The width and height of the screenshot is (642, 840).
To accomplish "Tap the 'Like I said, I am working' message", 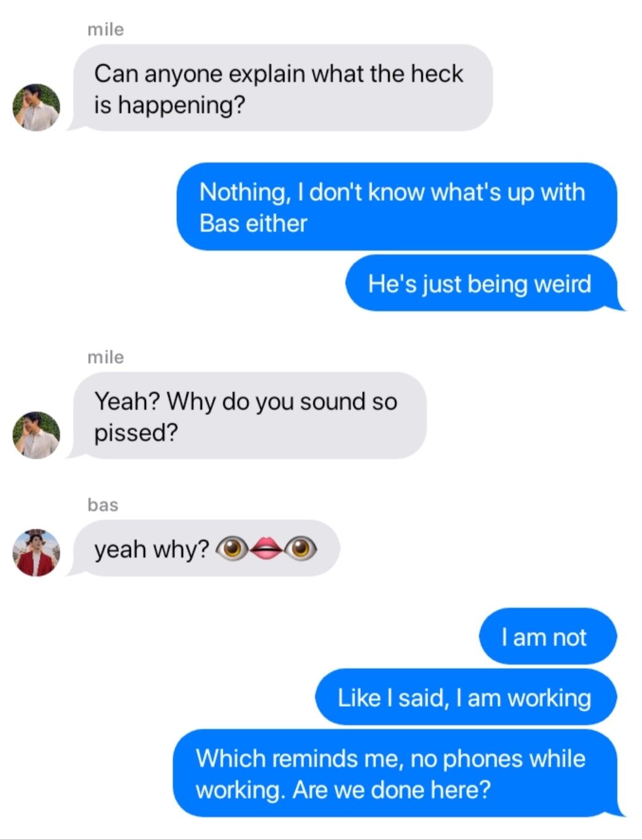I will click(x=466, y=697).
